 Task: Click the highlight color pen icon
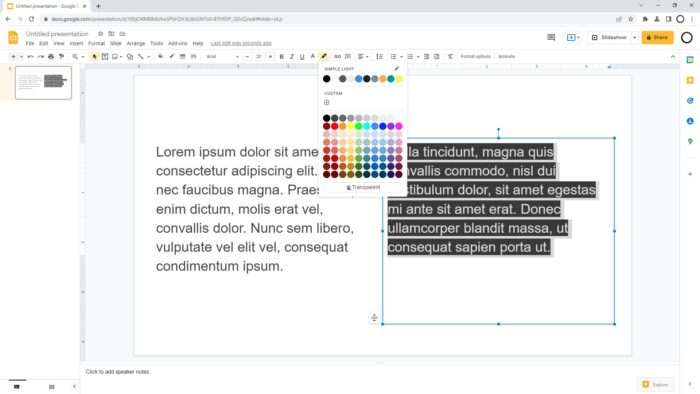point(324,57)
